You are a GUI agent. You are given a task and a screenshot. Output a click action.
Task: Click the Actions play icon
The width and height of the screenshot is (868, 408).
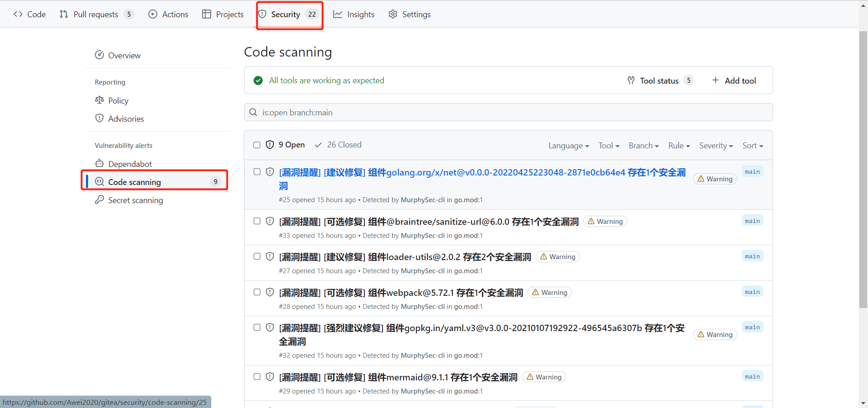click(x=152, y=14)
